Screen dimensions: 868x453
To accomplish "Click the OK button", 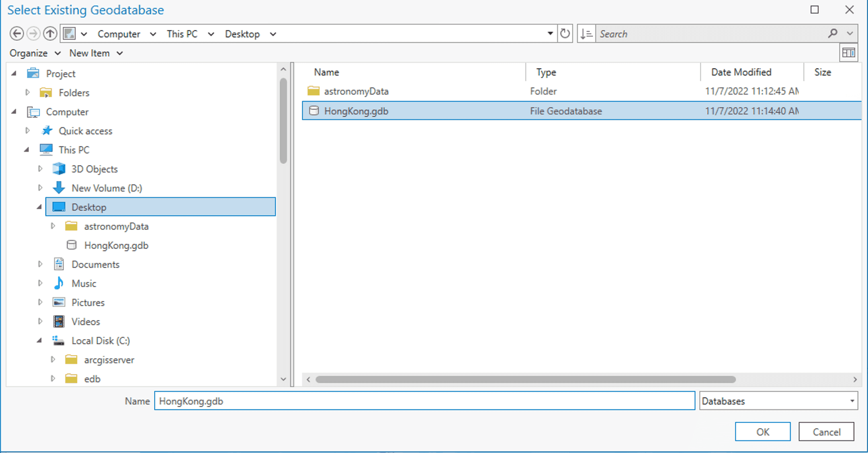I will 762,431.
